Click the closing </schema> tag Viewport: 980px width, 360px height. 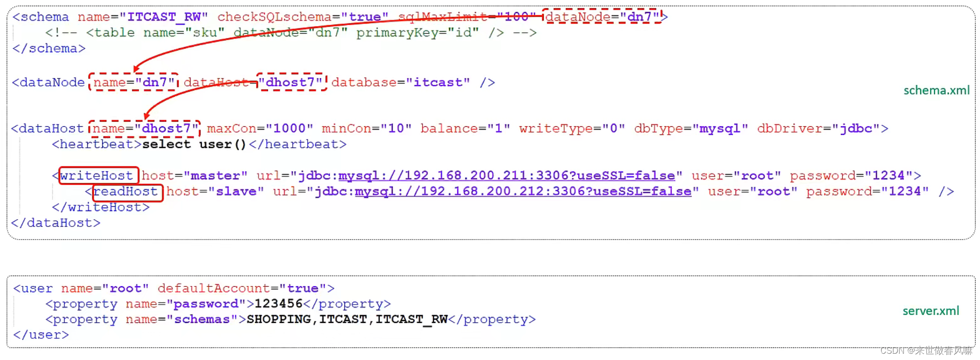(49, 49)
